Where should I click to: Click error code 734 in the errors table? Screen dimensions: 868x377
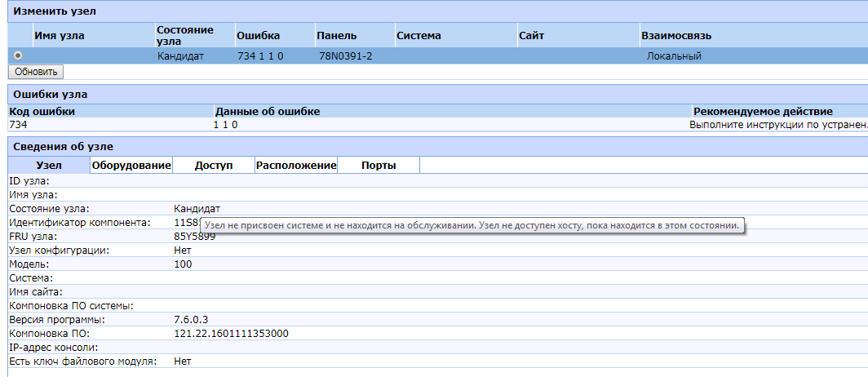[x=18, y=125]
